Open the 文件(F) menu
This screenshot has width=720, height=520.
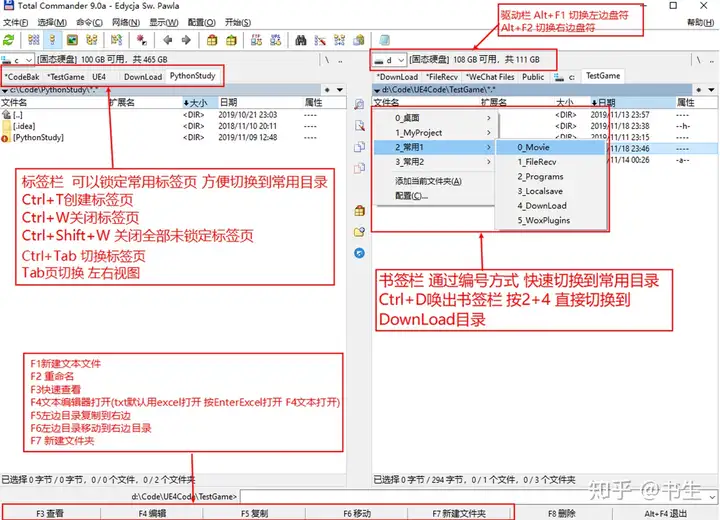[15, 23]
